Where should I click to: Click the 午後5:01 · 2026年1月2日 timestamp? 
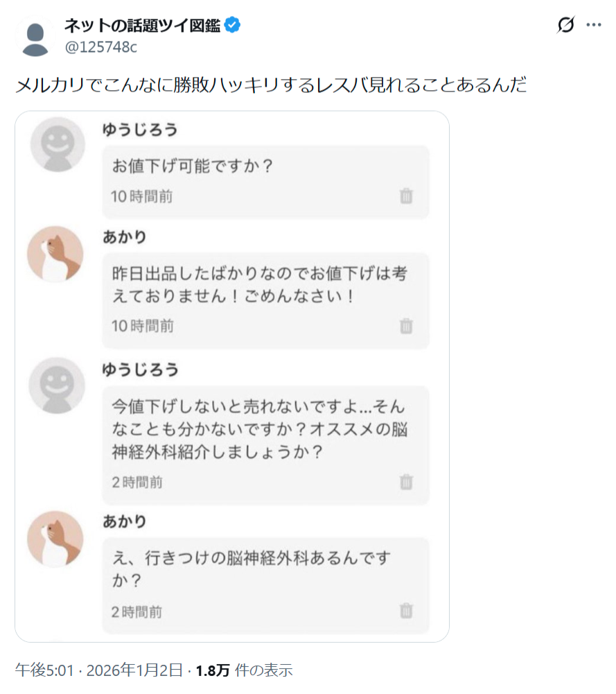(98, 670)
